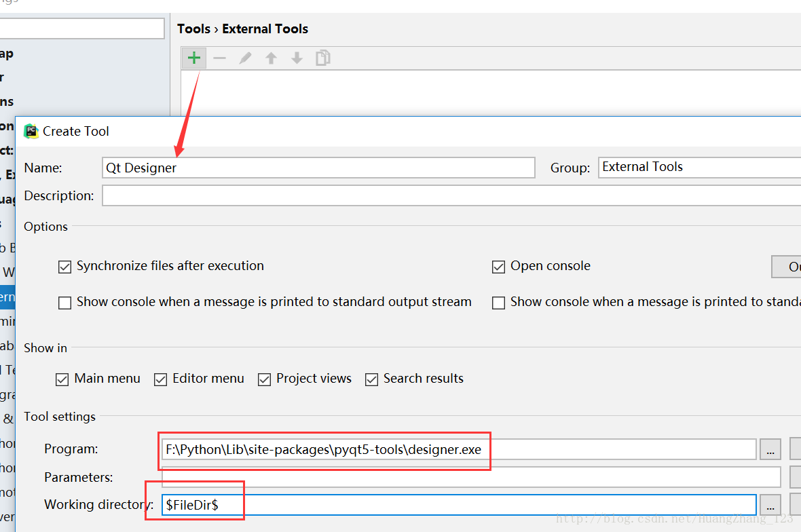Click the Edit pencil icon

click(x=245, y=58)
